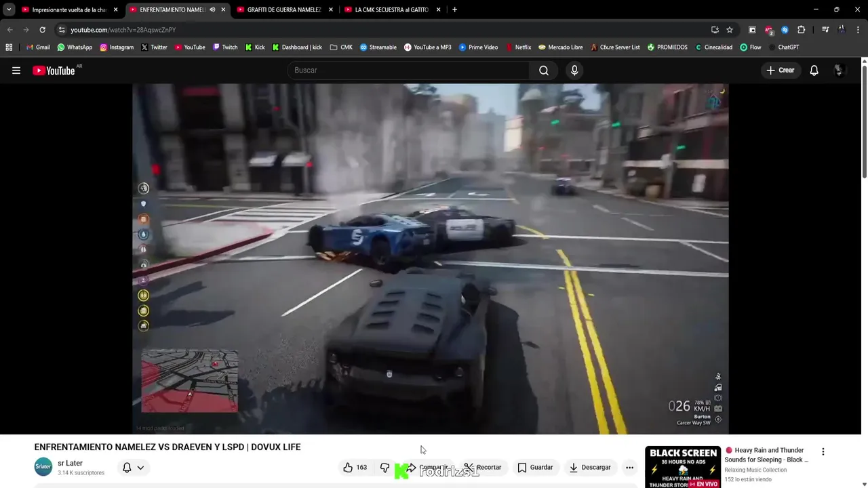Open sr Later channel name link
868x488 pixels.
tap(70, 463)
